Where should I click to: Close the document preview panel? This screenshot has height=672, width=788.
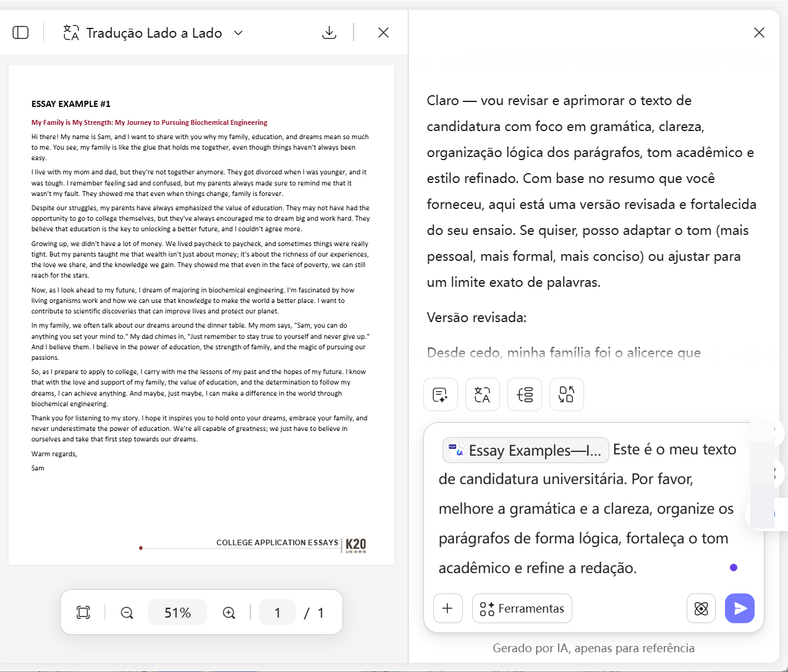(383, 33)
